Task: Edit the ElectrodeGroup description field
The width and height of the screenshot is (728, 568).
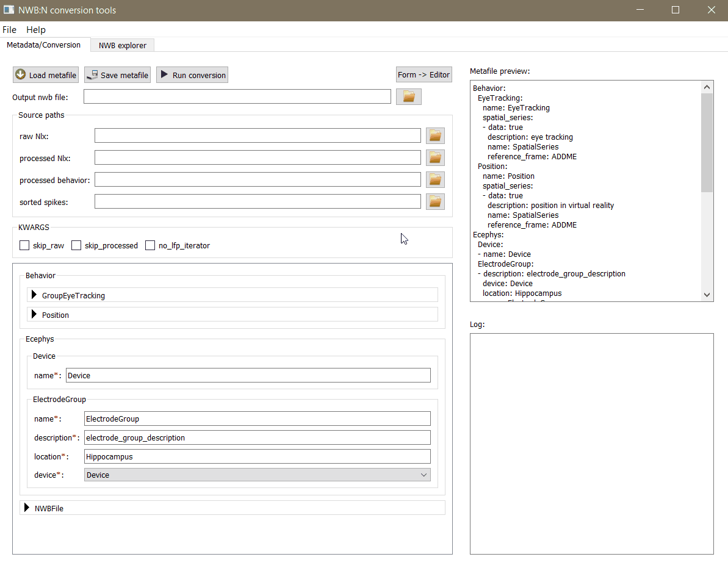Action: click(258, 437)
